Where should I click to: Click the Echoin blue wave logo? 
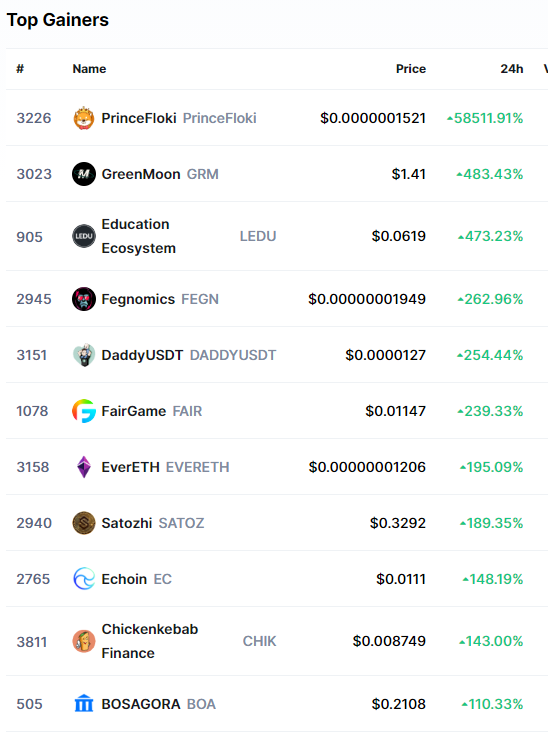tap(84, 579)
